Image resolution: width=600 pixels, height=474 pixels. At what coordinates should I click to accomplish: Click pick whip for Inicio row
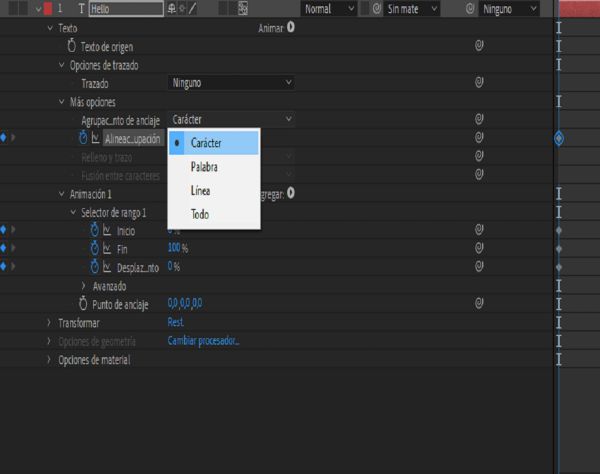coord(479,230)
